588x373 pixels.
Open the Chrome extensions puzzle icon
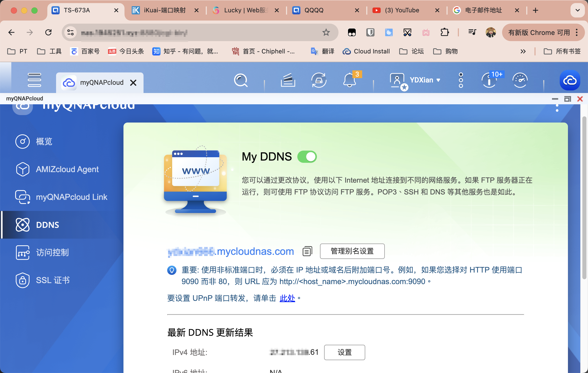coord(444,32)
